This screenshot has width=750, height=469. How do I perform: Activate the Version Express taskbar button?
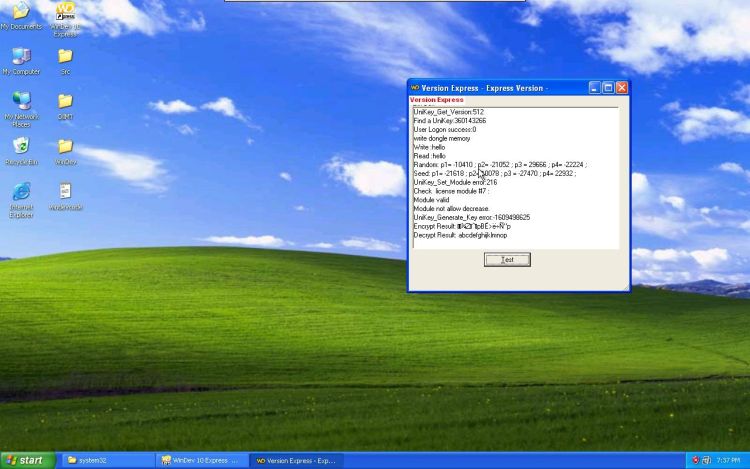tap(297, 460)
